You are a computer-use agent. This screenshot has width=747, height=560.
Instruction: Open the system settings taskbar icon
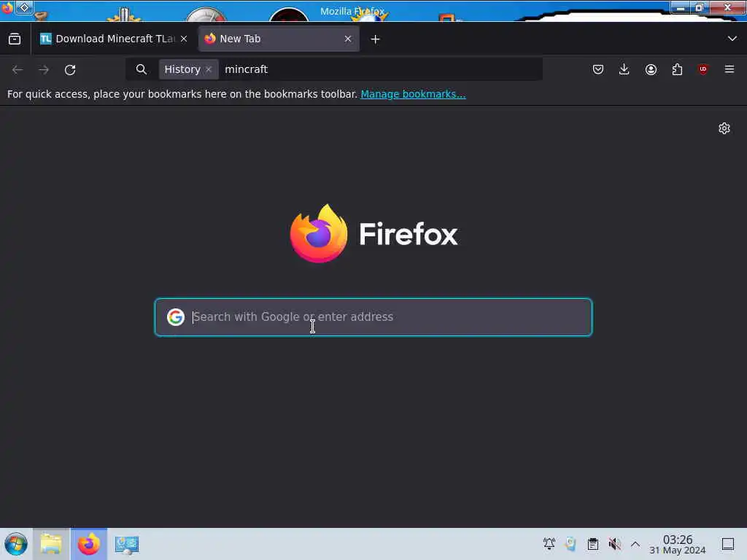(x=127, y=544)
